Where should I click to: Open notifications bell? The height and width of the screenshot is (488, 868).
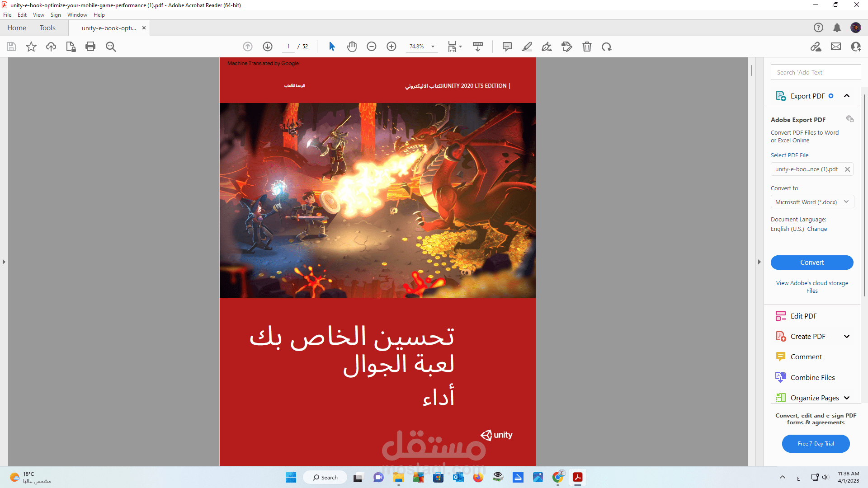pyautogui.click(x=837, y=28)
